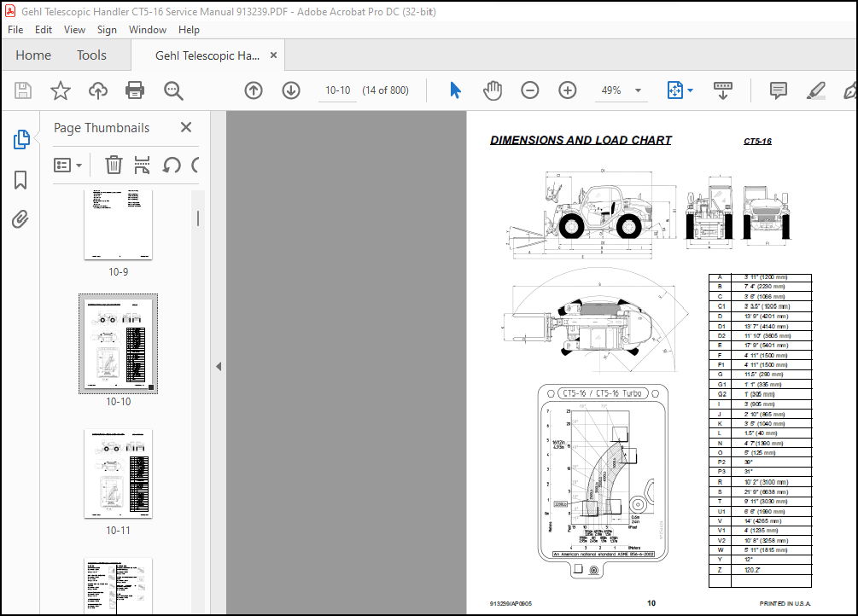The width and height of the screenshot is (858, 616).
Task: Select page thumbnail 10-11
Action: tap(118, 474)
